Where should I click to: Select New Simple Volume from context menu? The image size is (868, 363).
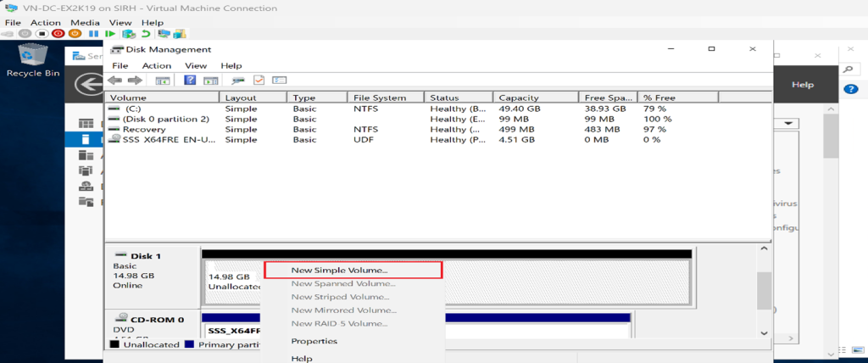[x=339, y=271]
